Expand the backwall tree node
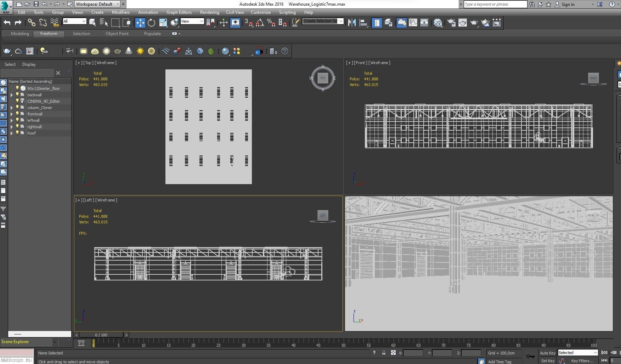The height and width of the screenshot is (364, 621). point(11,95)
